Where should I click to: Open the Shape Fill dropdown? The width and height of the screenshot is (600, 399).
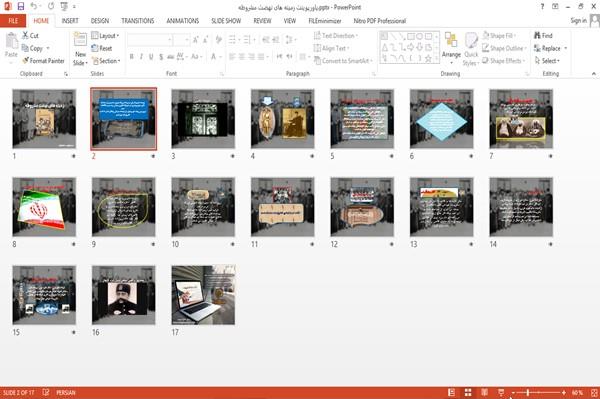point(499,36)
